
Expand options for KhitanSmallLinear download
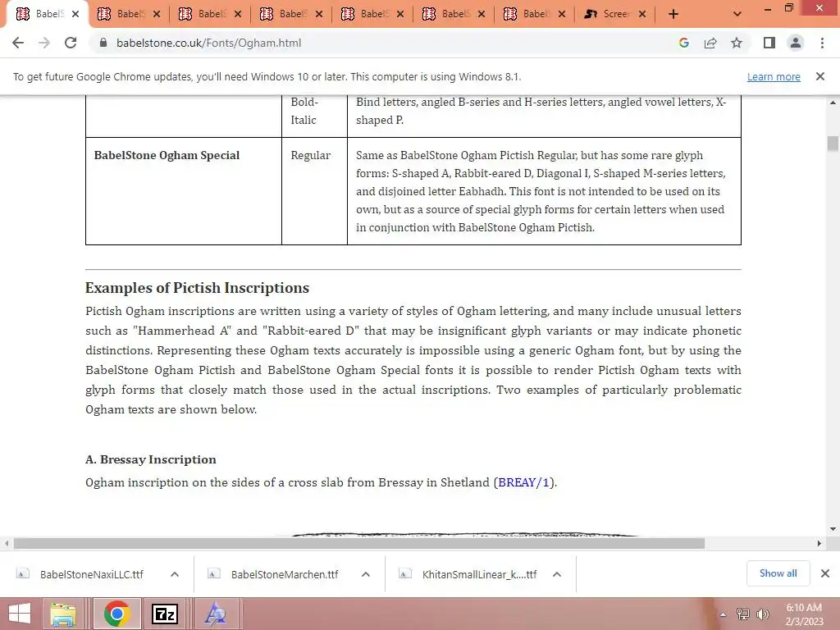[557, 574]
